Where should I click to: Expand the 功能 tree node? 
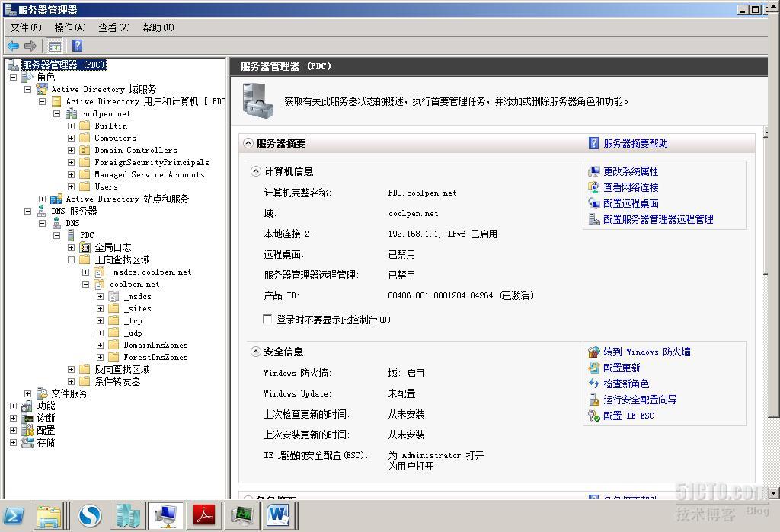[14, 406]
